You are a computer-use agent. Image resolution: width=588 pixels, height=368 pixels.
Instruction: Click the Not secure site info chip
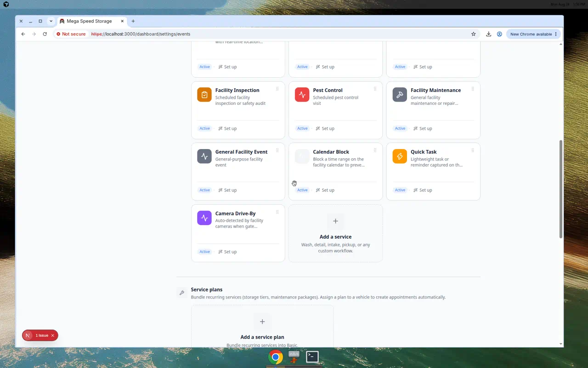[71, 34]
